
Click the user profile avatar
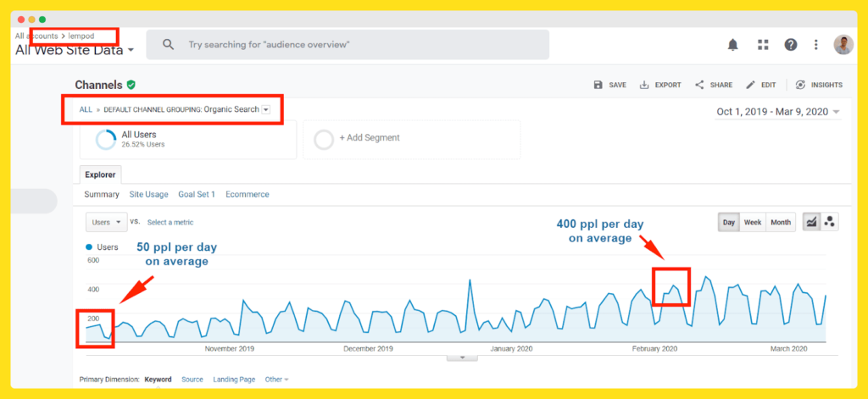tap(843, 45)
